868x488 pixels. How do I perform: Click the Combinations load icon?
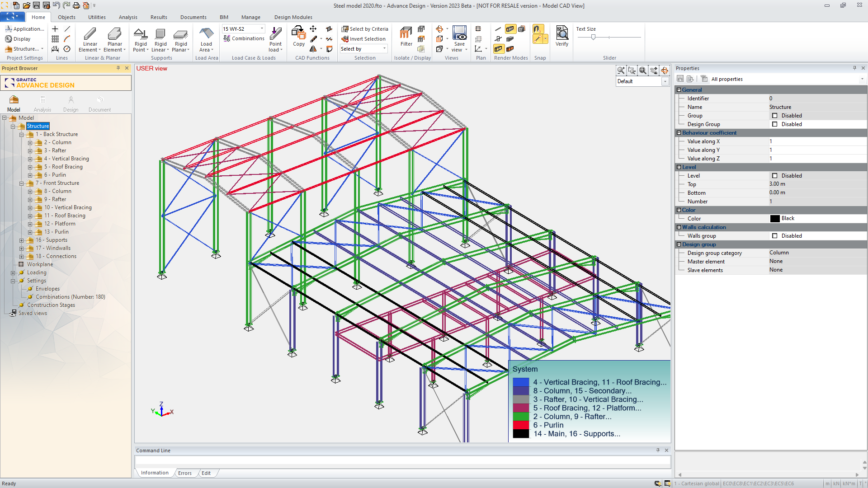pyautogui.click(x=227, y=38)
